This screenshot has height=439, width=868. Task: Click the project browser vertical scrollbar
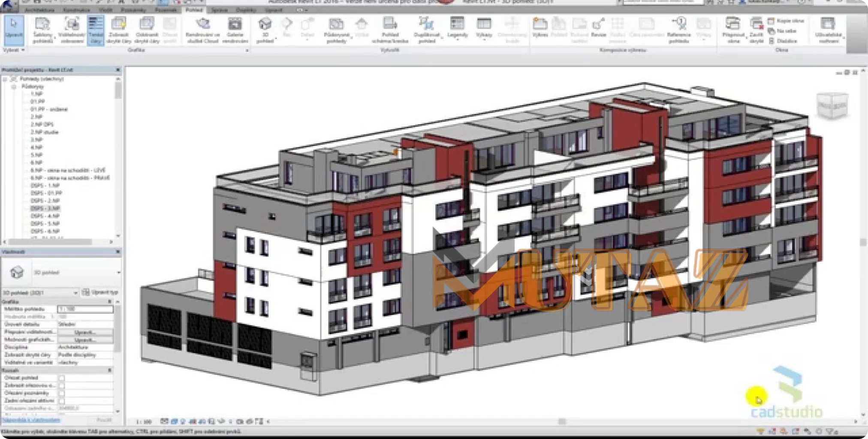(118, 91)
